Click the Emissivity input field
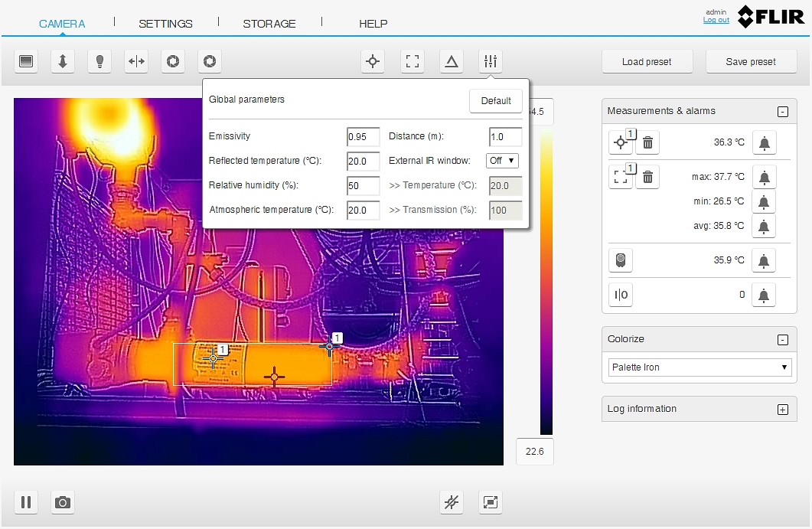Screen dimensions: 812x529 click(x=363, y=137)
